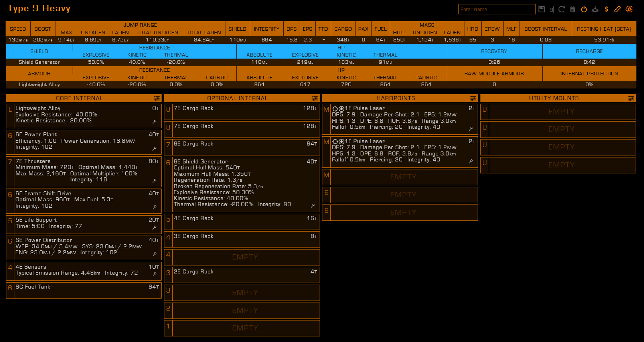Click the 7E Thrusters core module
Image resolution: width=644 pixels, height=342 pixels.
click(84, 172)
